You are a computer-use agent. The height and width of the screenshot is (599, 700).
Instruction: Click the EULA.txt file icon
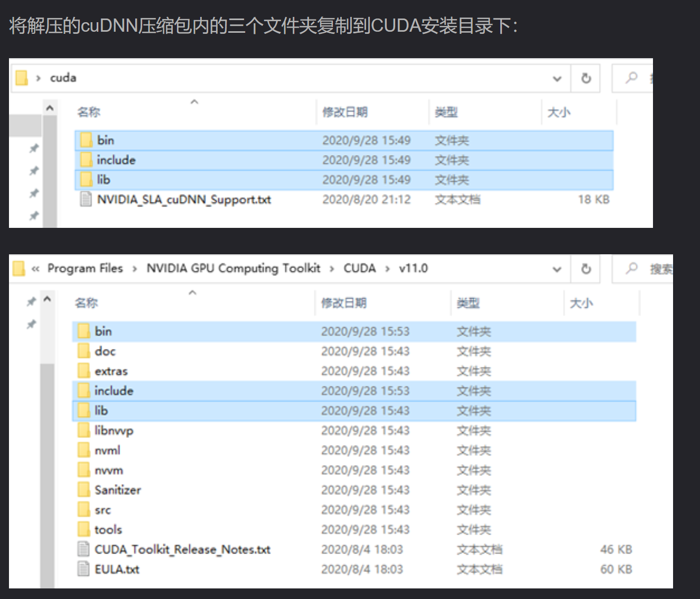tap(83, 569)
